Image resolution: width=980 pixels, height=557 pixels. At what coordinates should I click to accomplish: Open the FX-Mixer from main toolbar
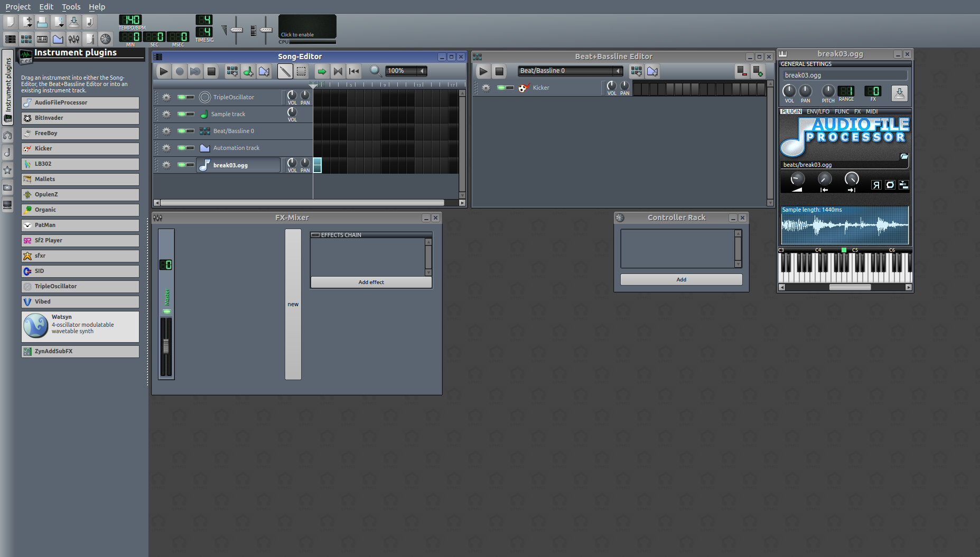coord(74,39)
